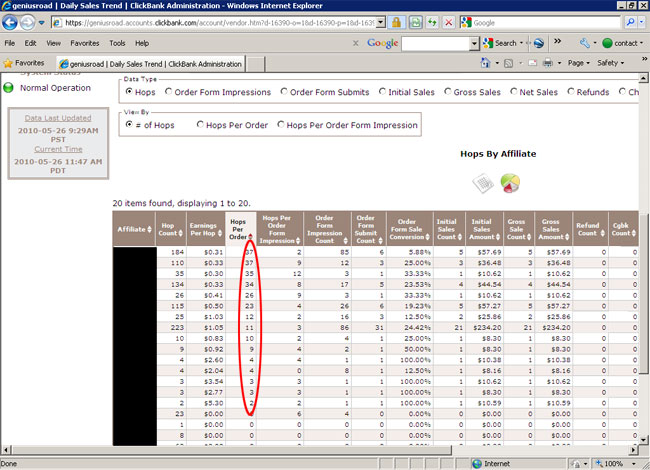The image size is (650, 470).
Task: Open the Google toolbar search box dropdown
Action: tap(474, 43)
